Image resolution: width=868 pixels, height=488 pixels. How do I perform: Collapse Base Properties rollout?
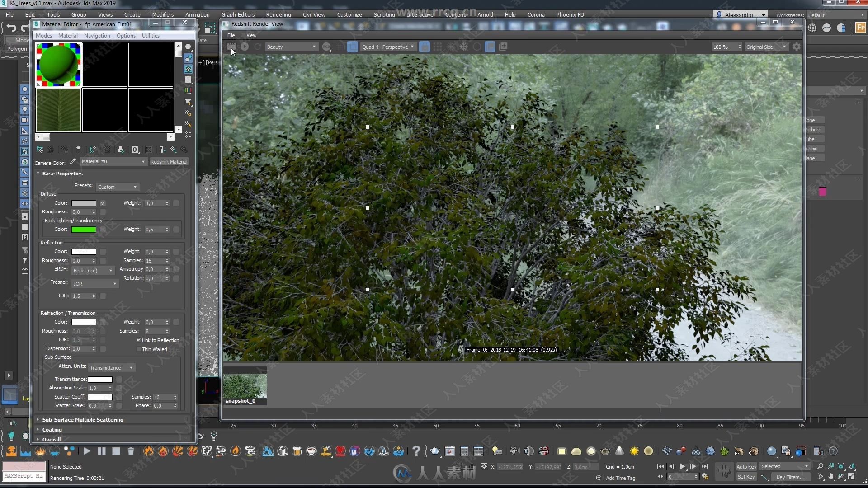[62, 174]
